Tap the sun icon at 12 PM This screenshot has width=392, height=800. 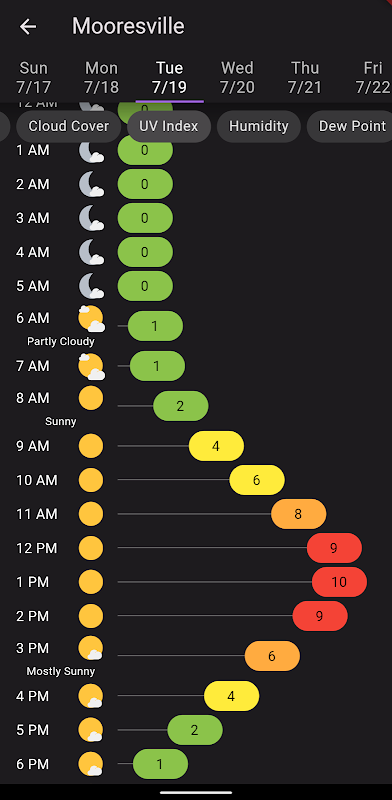click(x=91, y=548)
